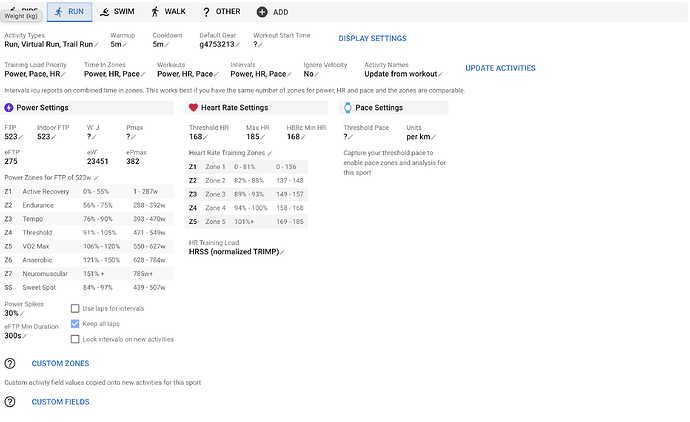Edit eFTP Min Duration pencil icon

(25, 336)
